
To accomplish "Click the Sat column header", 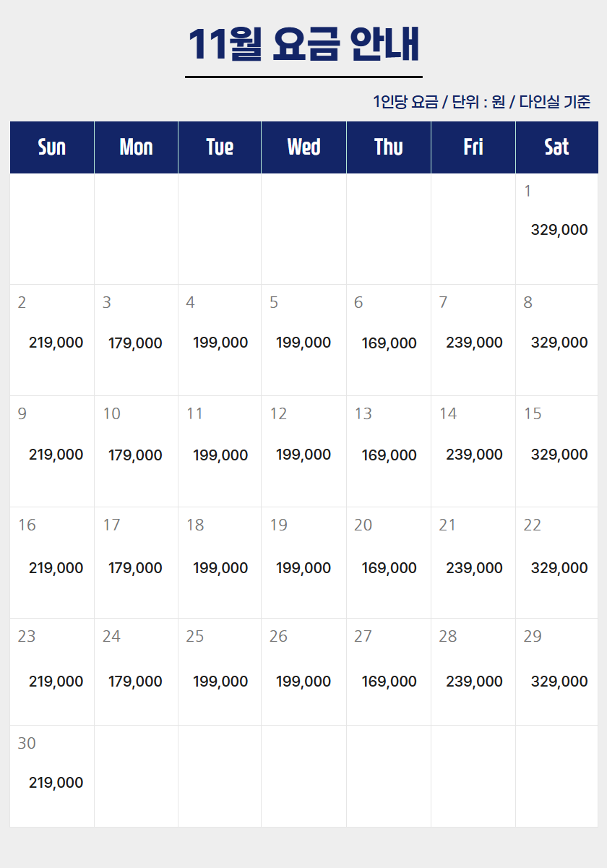I will [556, 147].
